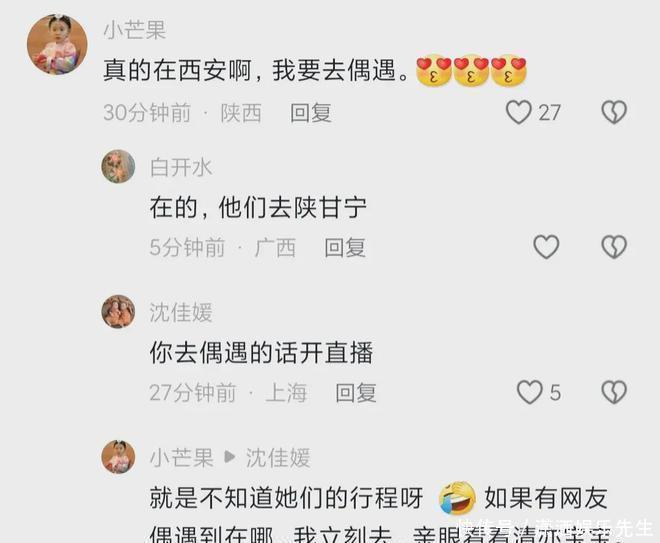Reply to 小芒果's 30分钟前 comment
The image size is (660, 543).
tap(311, 113)
